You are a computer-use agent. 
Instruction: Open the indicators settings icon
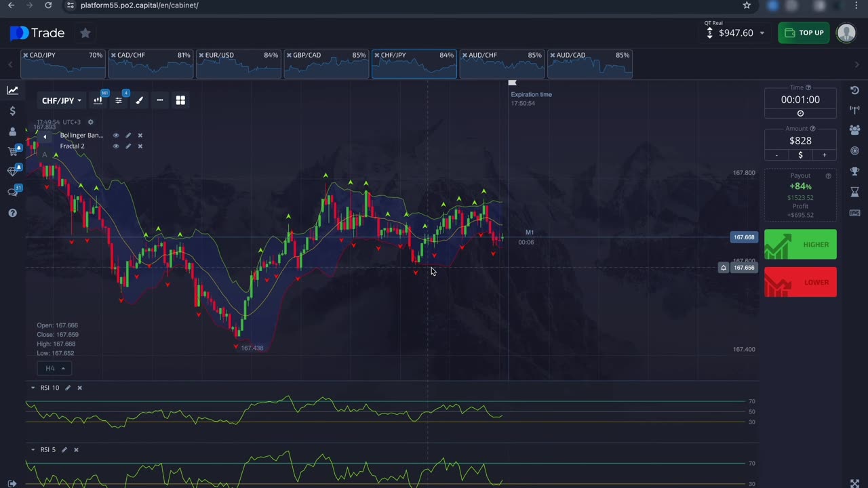tap(119, 100)
